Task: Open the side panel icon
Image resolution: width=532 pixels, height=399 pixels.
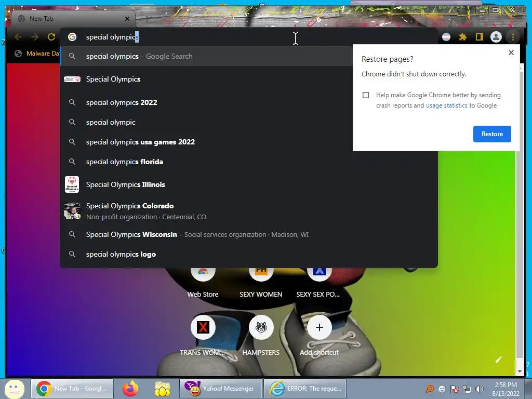Action: 479,37
